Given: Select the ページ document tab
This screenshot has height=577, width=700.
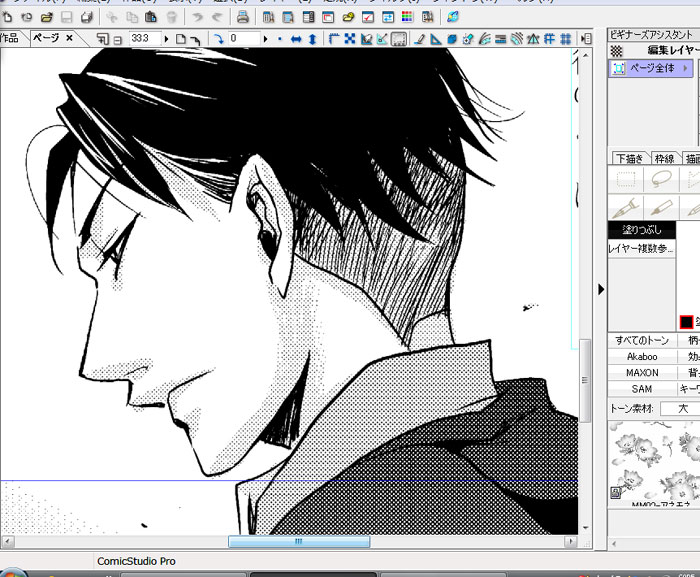Looking at the screenshot, I should [46, 38].
